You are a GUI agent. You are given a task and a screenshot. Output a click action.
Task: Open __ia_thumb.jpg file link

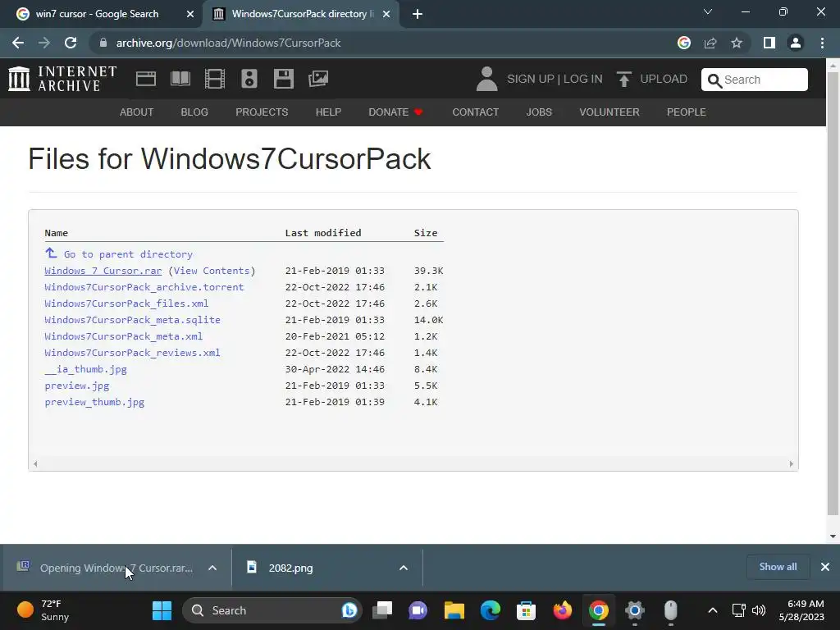[x=85, y=369]
